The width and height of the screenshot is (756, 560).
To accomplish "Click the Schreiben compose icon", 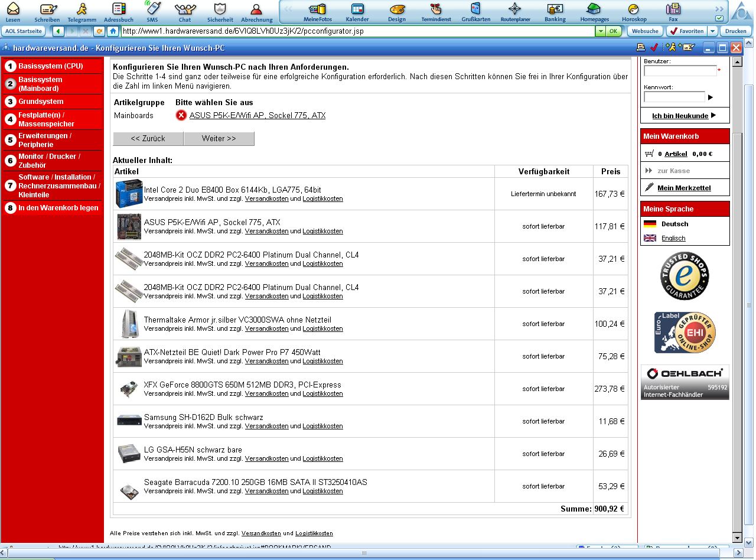I will [x=47, y=11].
